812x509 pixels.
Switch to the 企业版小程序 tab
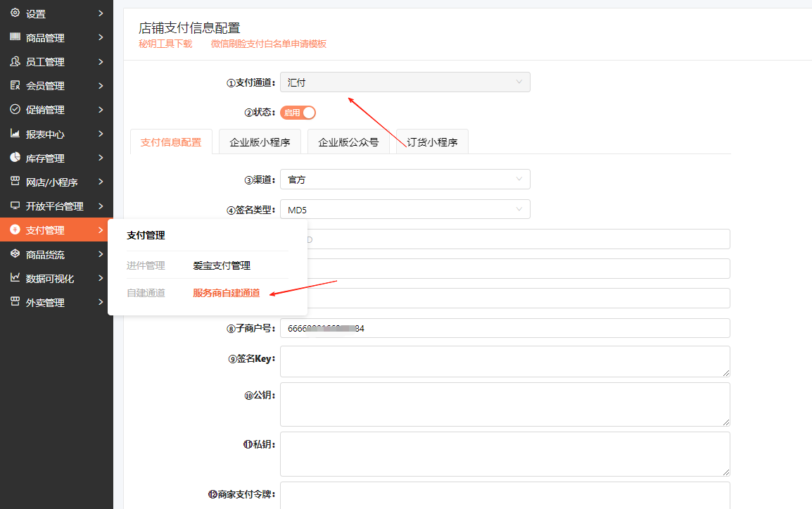tap(260, 142)
